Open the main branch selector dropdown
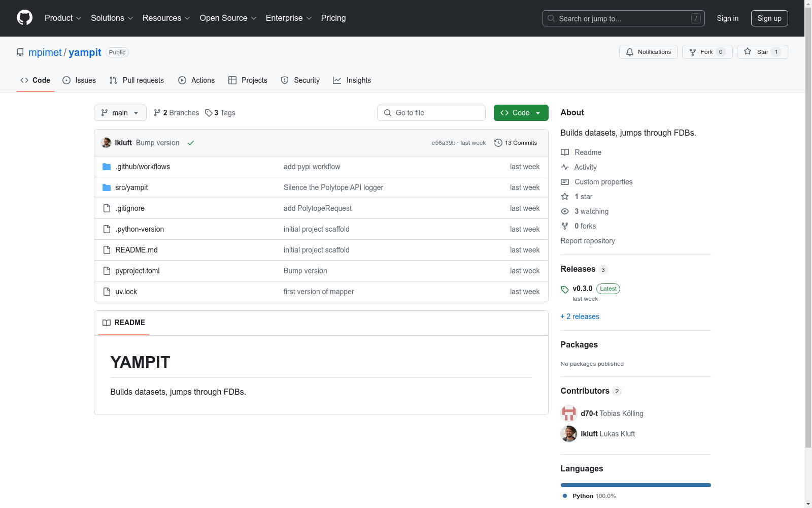 pos(120,113)
